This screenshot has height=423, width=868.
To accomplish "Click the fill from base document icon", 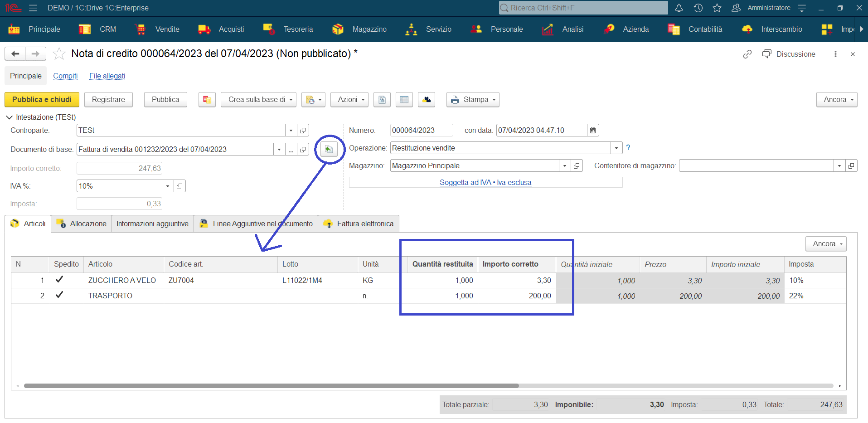I will 329,149.
